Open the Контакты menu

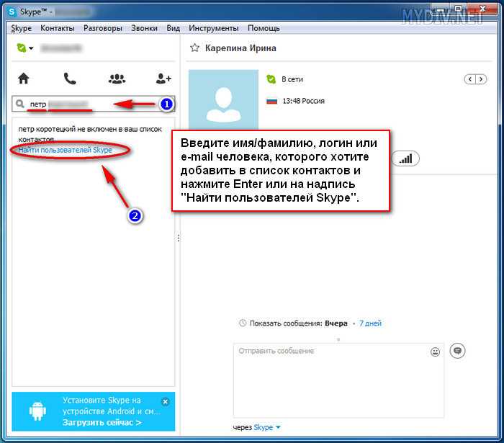[x=57, y=28]
